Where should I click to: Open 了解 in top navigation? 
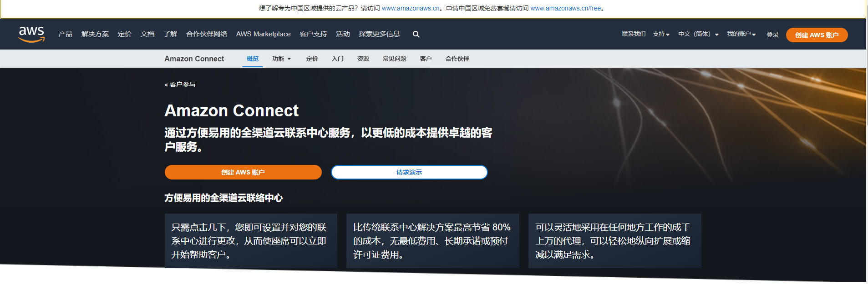pyautogui.click(x=170, y=34)
